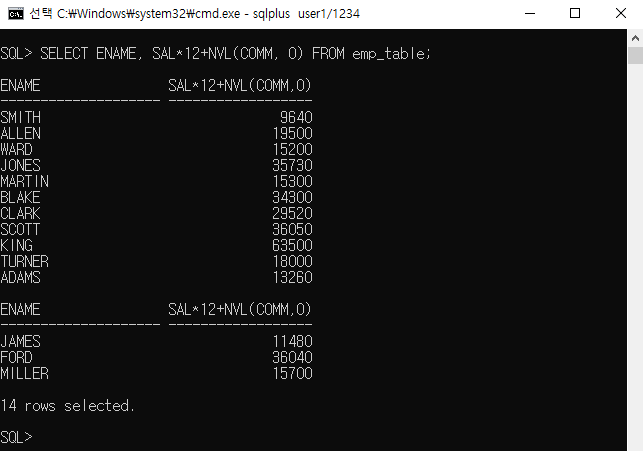This screenshot has width=643, height=451.
Task: Minimize the cmd.exe window
Action: 530,14
